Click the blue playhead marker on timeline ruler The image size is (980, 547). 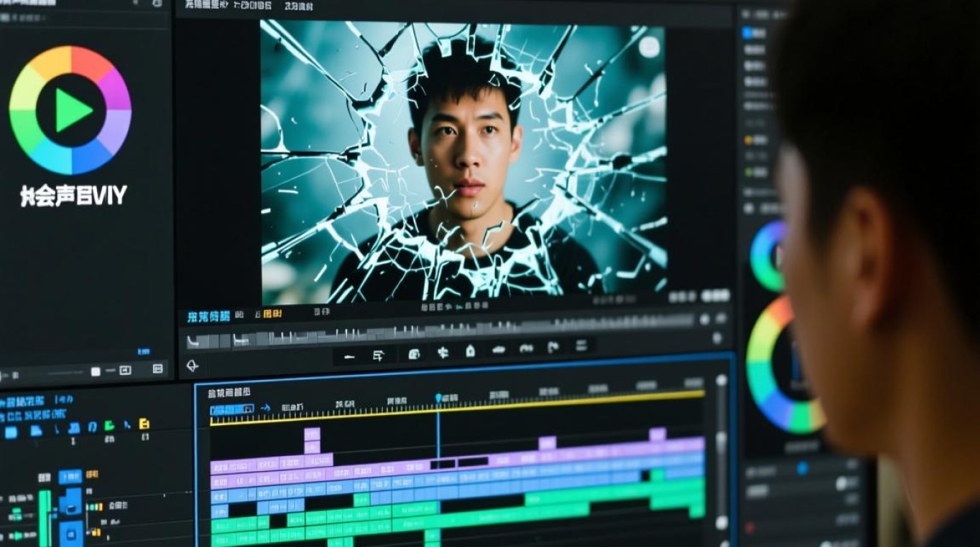pos(438,398)
